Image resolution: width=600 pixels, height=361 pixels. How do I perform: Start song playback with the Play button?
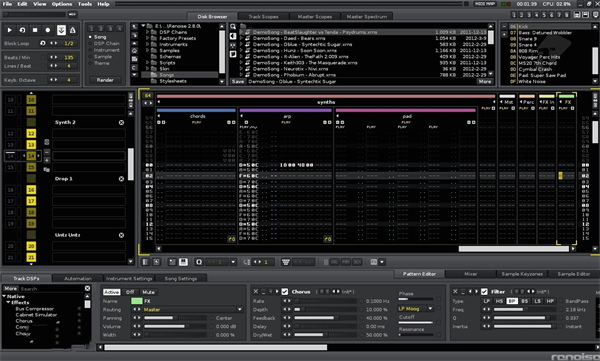coord(10,30)
